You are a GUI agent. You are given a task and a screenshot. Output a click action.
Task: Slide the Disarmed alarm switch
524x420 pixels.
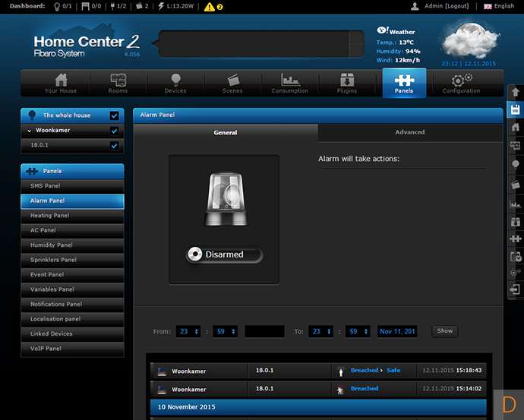coord(224,255)
